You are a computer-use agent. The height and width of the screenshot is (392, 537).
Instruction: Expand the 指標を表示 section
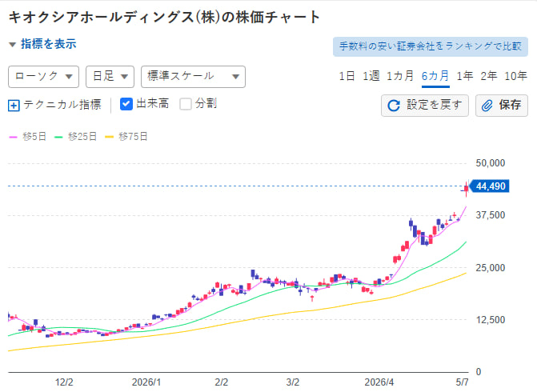[42, 44]
